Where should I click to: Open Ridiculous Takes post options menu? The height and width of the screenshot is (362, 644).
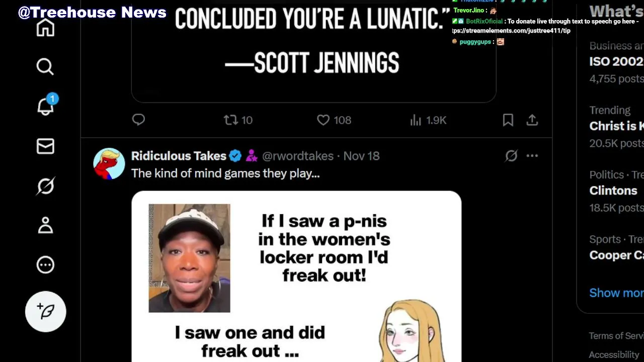(x=532, y=156)
